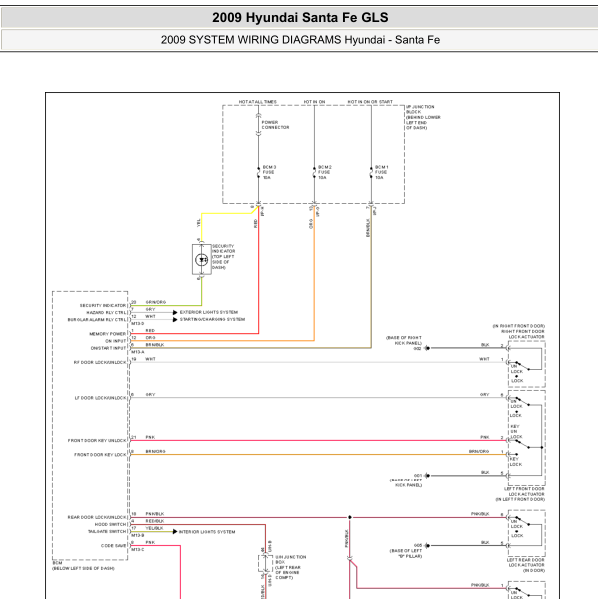
Task: Click the "ON/START INPUT" pin label
Action: pyautogui.click(x=108, y=348)
